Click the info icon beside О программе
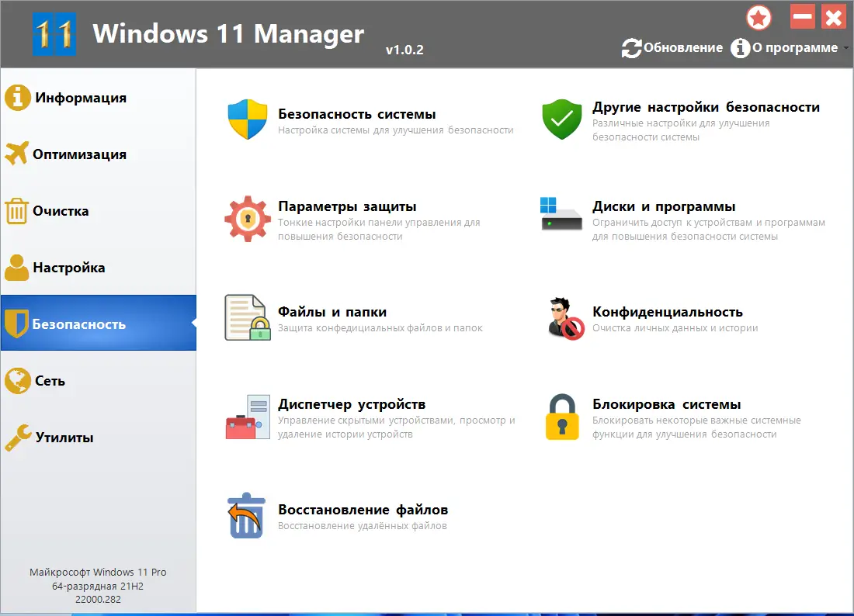Viewport: 854px width, 616px height. [x=740, y=48]
